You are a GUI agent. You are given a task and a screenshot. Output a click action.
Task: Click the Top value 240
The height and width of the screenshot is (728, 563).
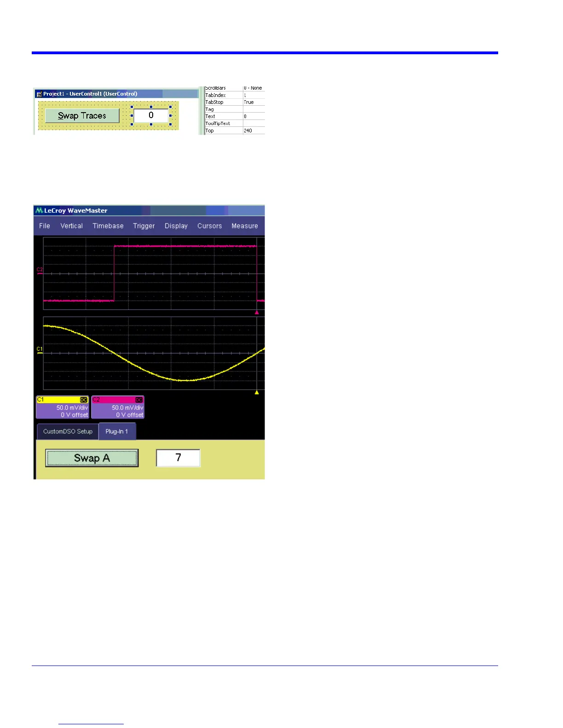point(248,131)
